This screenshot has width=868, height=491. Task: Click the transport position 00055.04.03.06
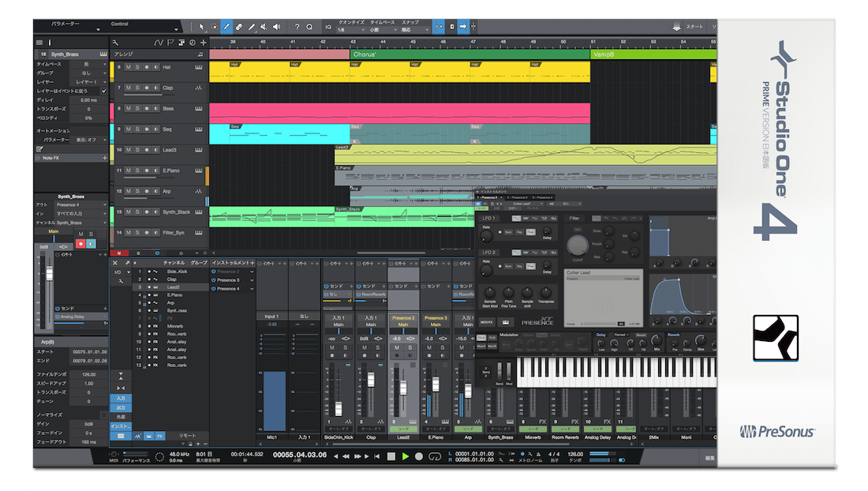click(x=300, y=455)
